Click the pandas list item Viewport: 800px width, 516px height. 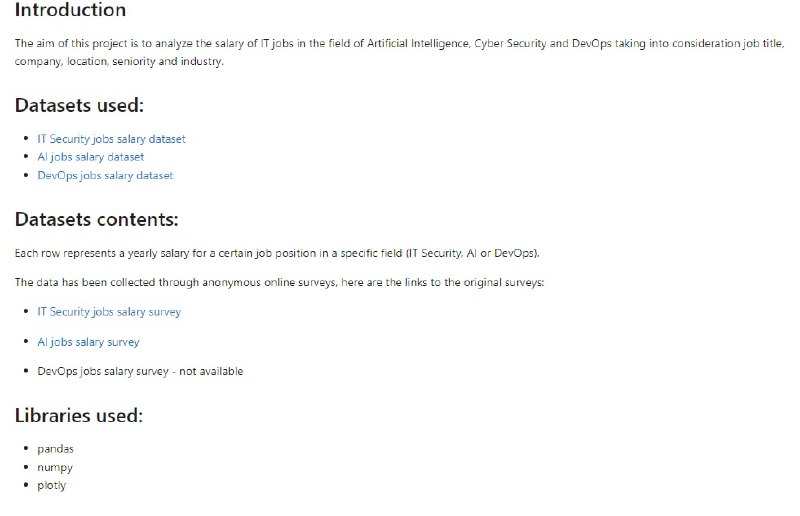click(x=55, y=449)
